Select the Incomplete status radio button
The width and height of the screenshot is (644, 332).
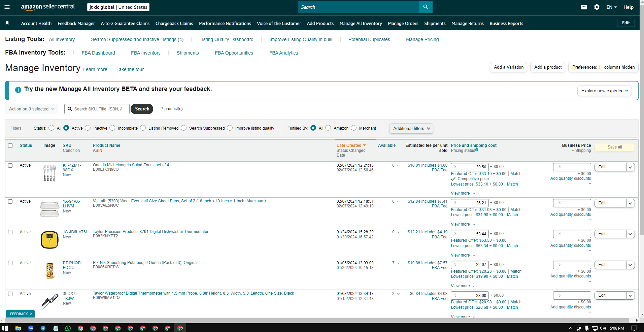click(x=112, y=128)
